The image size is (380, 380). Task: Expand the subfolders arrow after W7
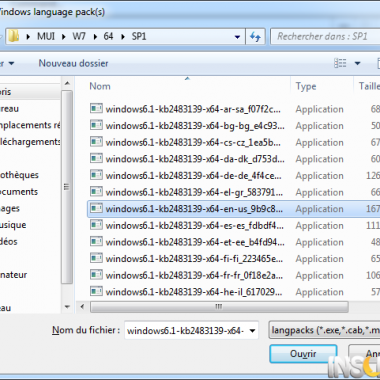pyautogui.click(x=95, y=37)
